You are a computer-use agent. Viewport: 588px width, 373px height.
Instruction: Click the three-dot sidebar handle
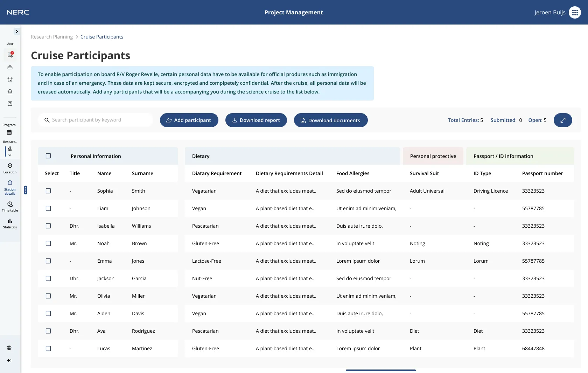click(26, 190)
